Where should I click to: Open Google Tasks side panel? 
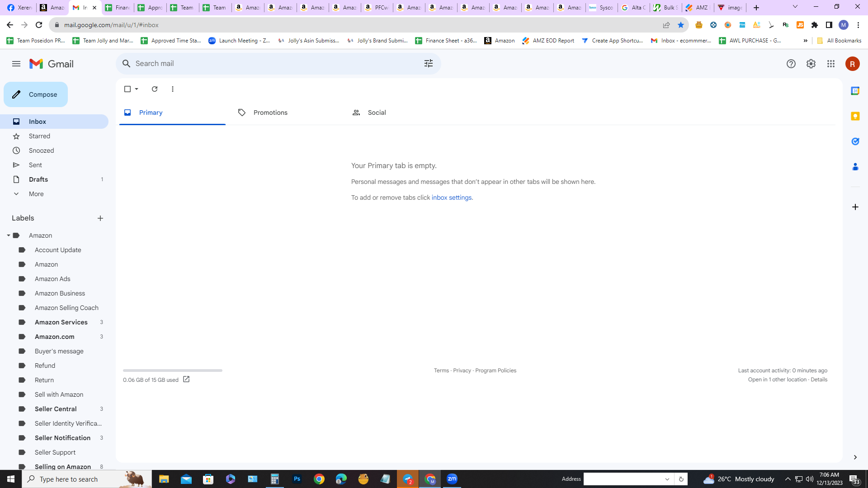855,141
